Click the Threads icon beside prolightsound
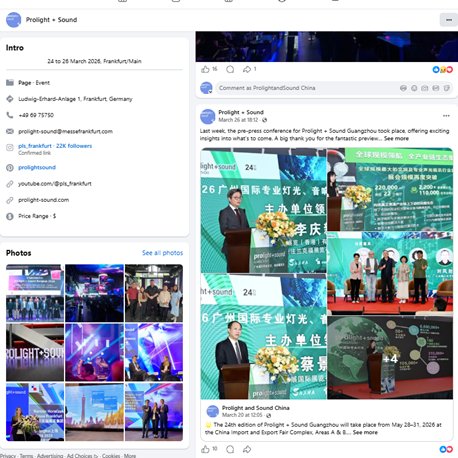 10,168
